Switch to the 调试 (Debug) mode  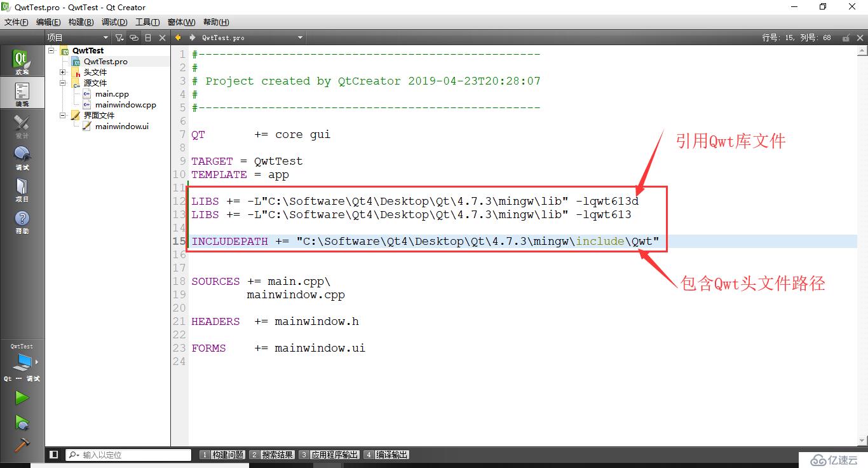point(22,158)
